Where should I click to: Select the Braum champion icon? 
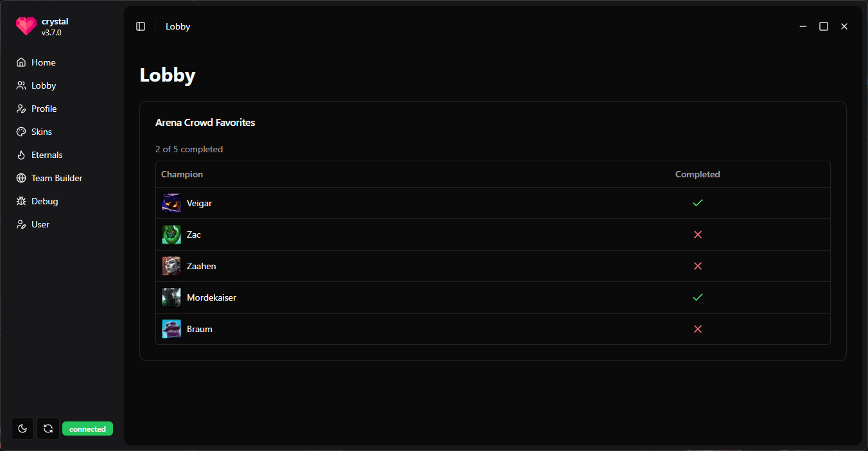[x=171, y=329]
